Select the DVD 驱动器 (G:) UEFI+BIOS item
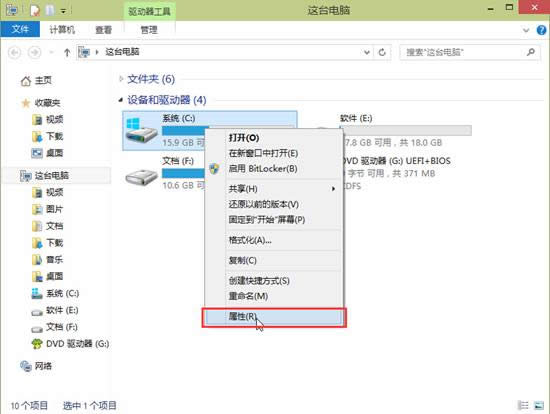 pos(396,161)
